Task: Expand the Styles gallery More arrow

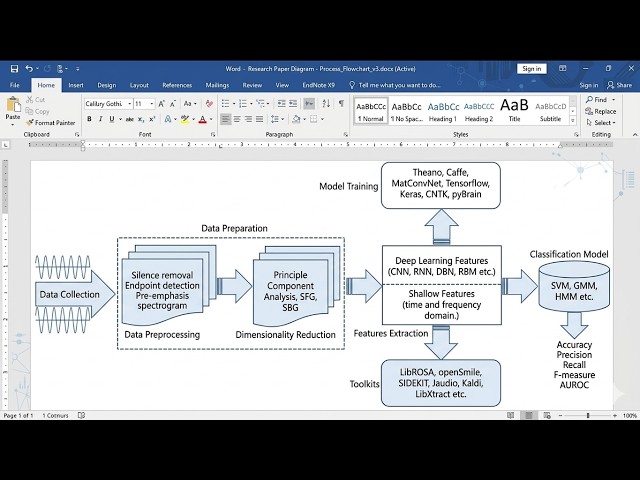Action: click(x=573, y=120)
